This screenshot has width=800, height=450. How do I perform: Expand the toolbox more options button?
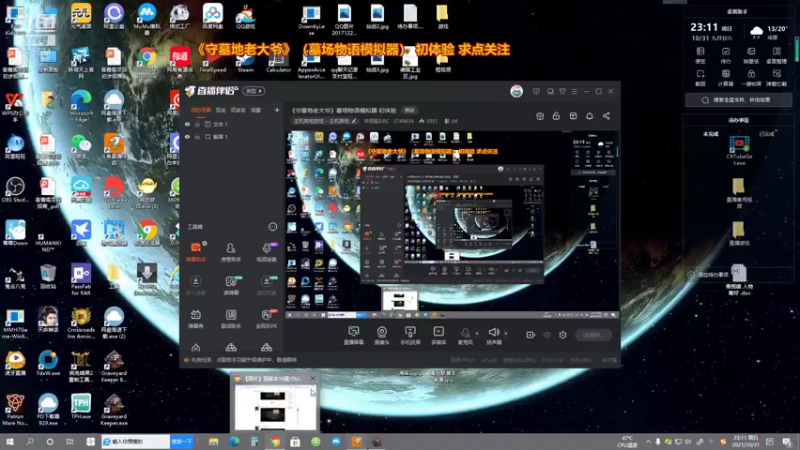pos(273,227)
